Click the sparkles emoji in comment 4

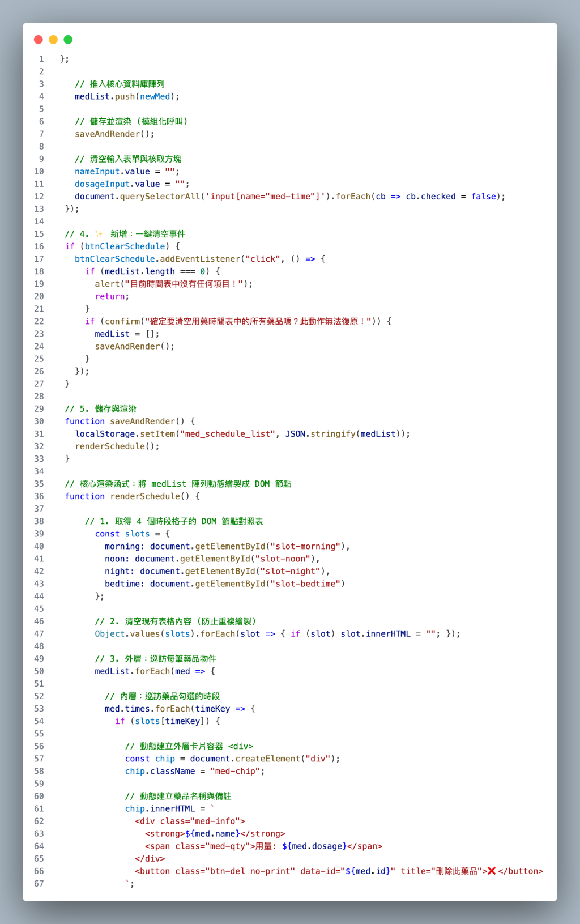(x=99, y=234)
